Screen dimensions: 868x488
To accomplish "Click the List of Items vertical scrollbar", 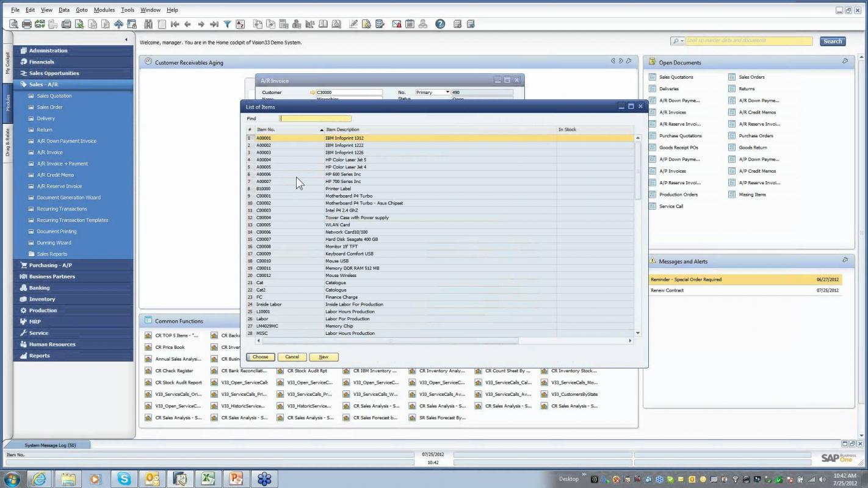I will (x=638, y=235).
